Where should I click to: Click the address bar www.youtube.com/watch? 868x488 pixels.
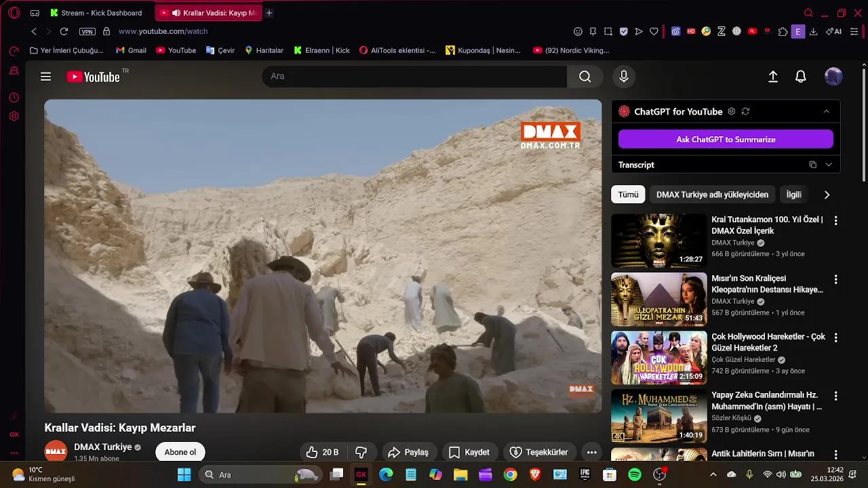(x=163, y=31)
